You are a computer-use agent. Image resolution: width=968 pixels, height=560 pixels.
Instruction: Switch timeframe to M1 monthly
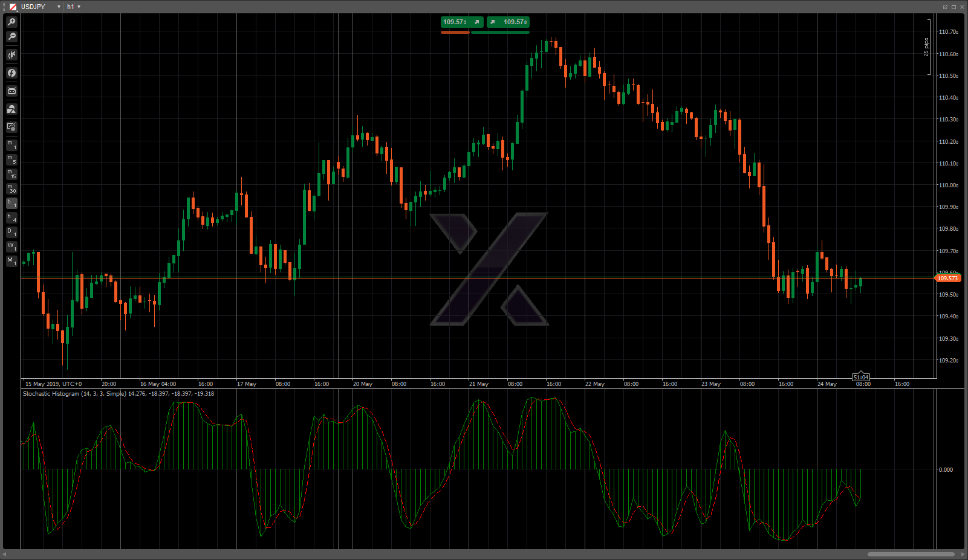pos(11,261)
